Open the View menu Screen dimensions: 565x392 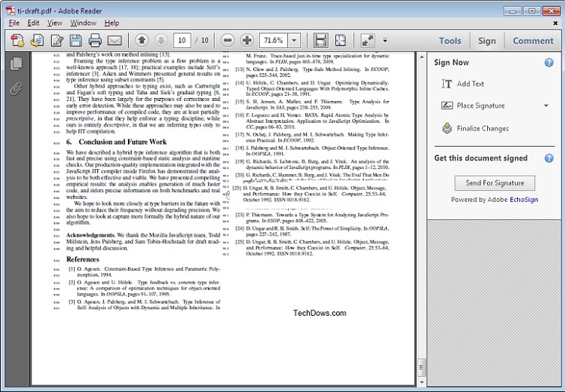click(55, 23)
